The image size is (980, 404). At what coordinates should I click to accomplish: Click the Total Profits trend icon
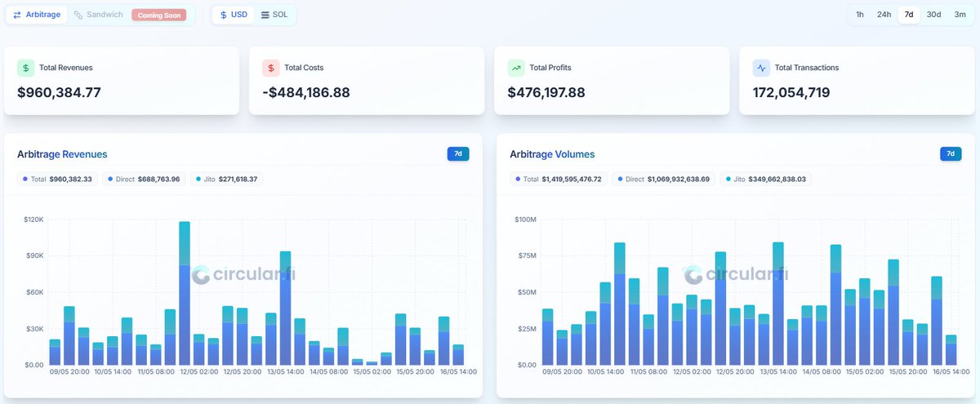point(516,68)
